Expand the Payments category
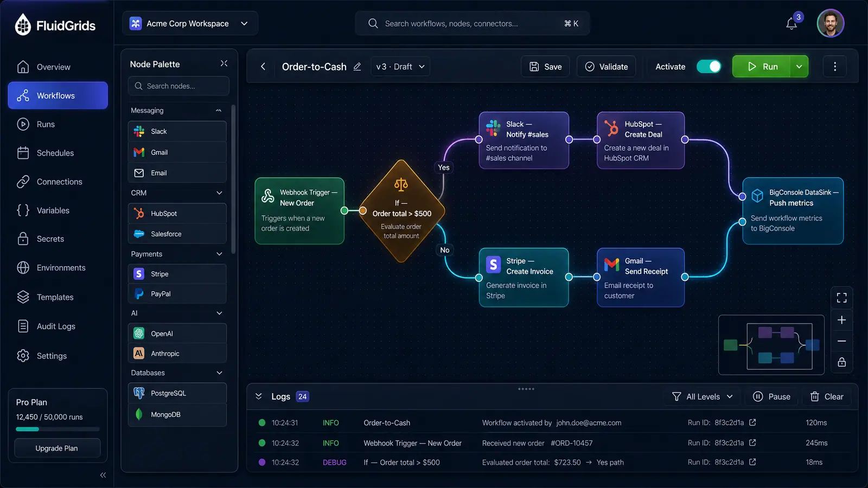The height and width of the screenshot is (488, 868). coord(219,254)
